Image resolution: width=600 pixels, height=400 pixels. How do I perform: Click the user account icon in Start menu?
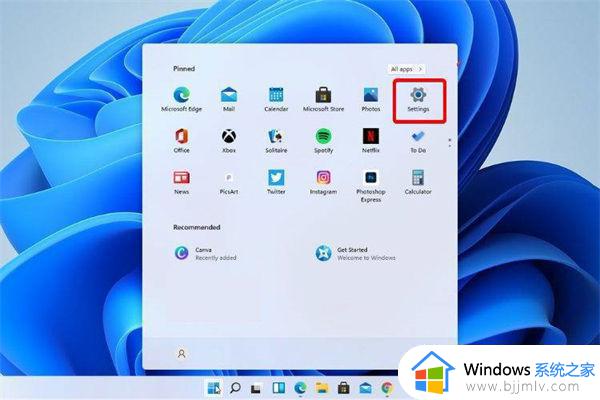(181, 353)
